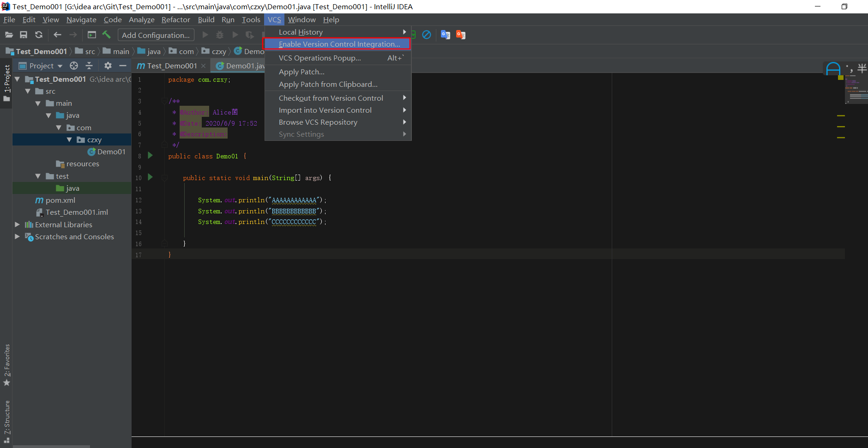Select pom.xml in project tree
The width and height of the screenshot is (868, 448).
click(55, 200)
